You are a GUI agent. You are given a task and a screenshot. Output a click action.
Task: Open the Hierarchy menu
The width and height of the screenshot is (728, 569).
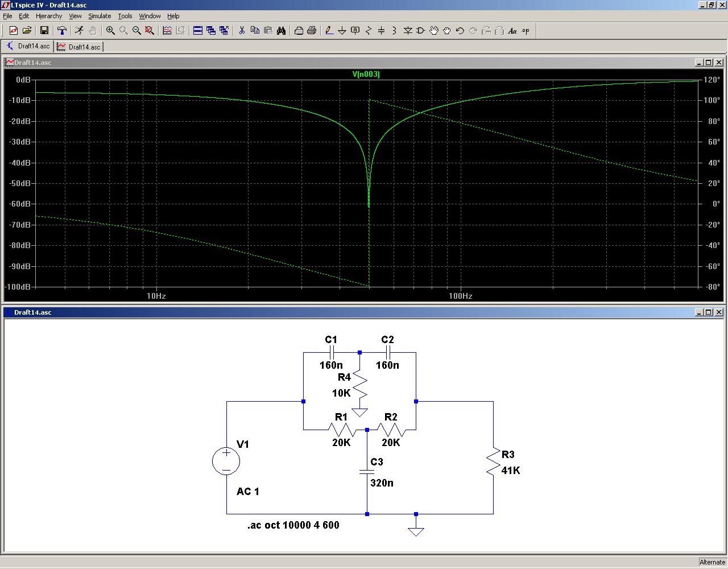[x=49, y=16]
